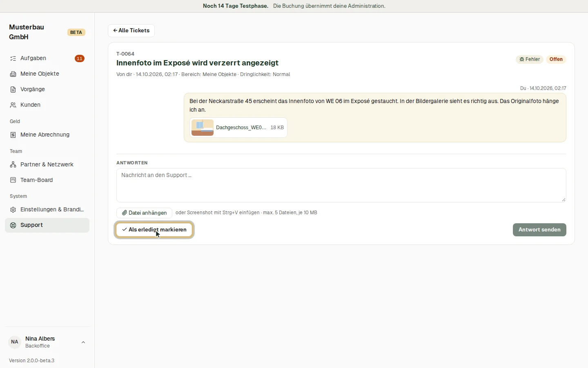This screenshot has height=368, width=588.
Task: Open Partner & Netzwerk
Action: (47, 165)
